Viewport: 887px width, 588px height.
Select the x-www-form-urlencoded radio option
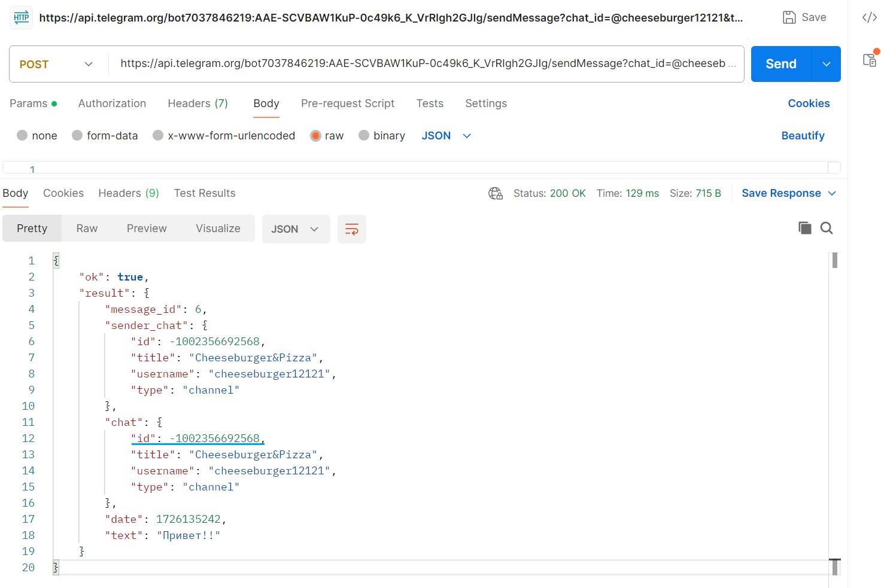158,135
